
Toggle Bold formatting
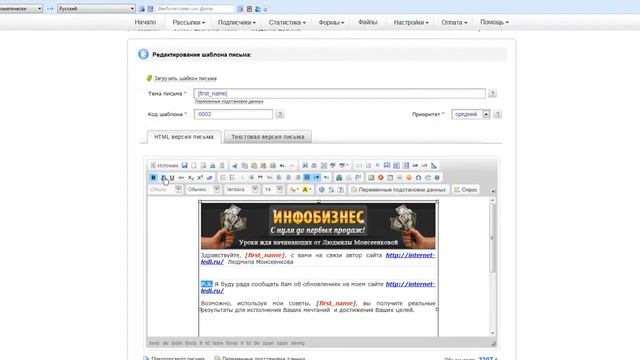[x=153, y=178]
